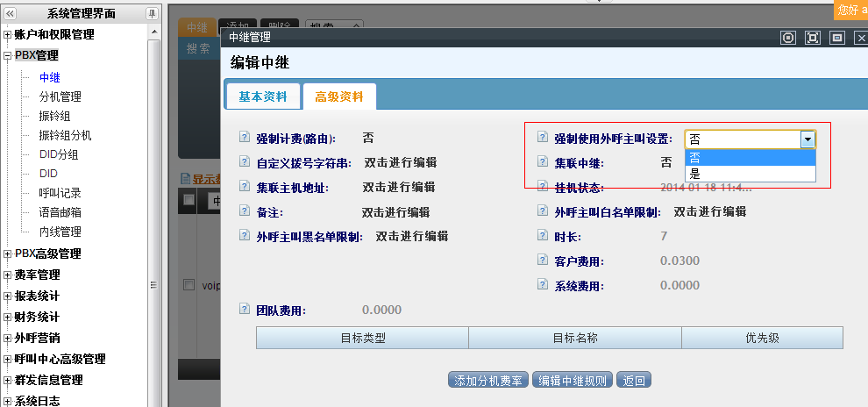Pin the 系统管理界面 panel
This screenshot has width=868, height=407.
pos(152,13)
